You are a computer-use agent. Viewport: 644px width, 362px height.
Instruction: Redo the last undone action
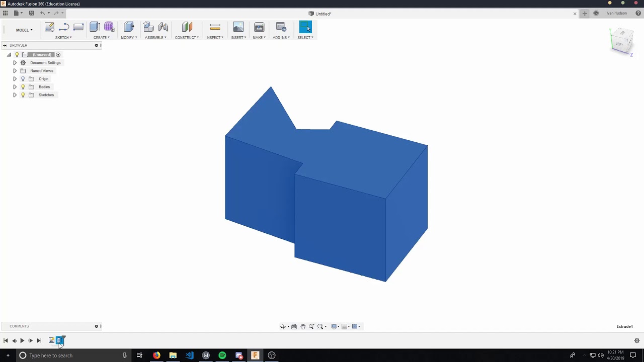56,13
